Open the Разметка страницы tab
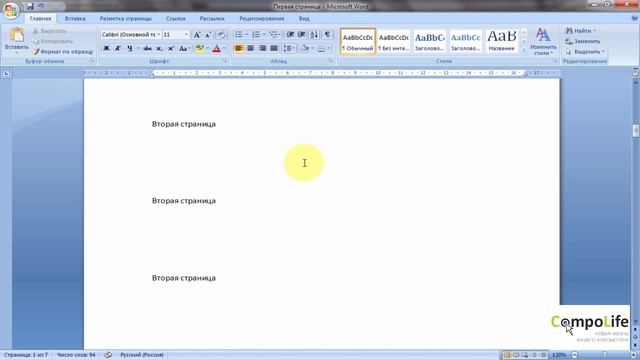 126,18
